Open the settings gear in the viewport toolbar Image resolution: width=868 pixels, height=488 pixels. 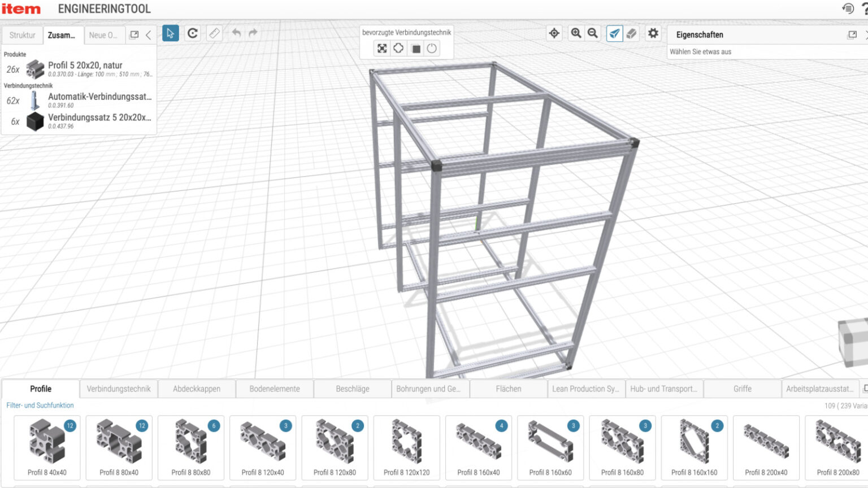point(653,33)
